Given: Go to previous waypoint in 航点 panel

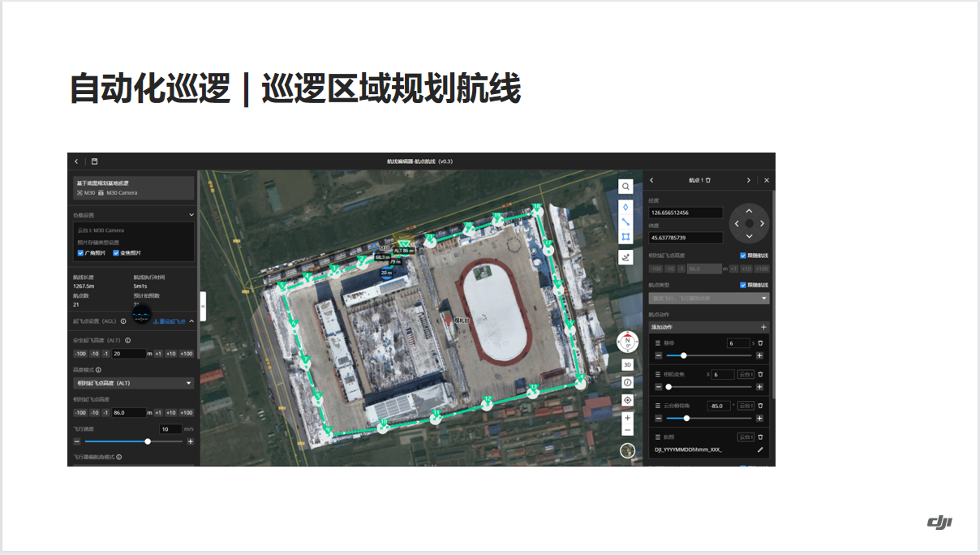Looking at the screenshot, I should 651,180.
